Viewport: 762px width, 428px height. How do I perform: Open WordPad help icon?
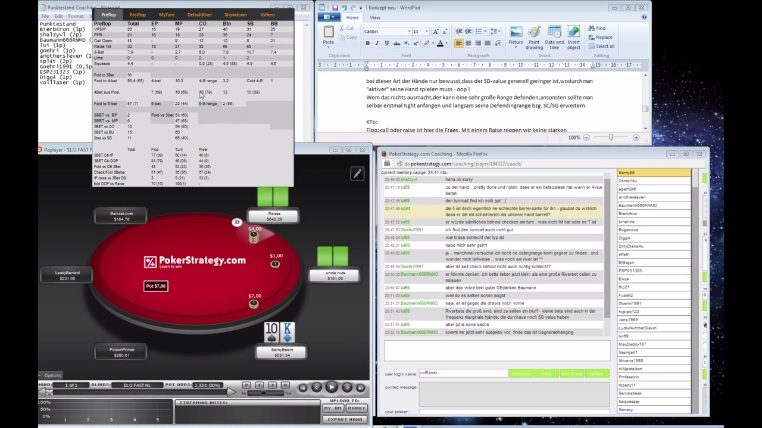coord(644,17)
